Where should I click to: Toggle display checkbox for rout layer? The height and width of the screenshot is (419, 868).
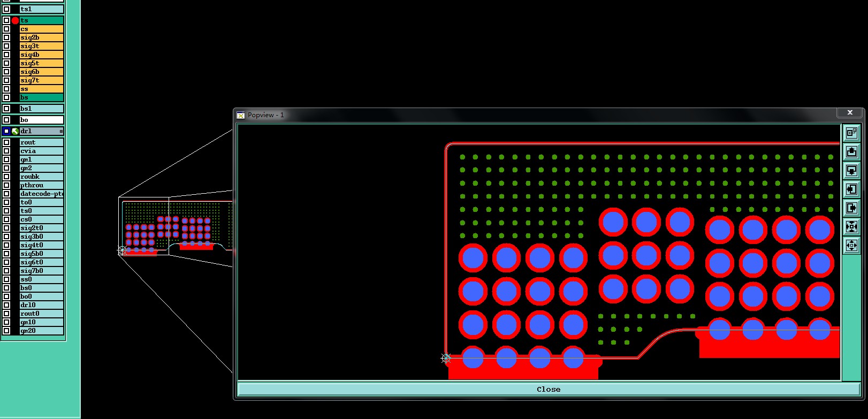coord(6,142)
